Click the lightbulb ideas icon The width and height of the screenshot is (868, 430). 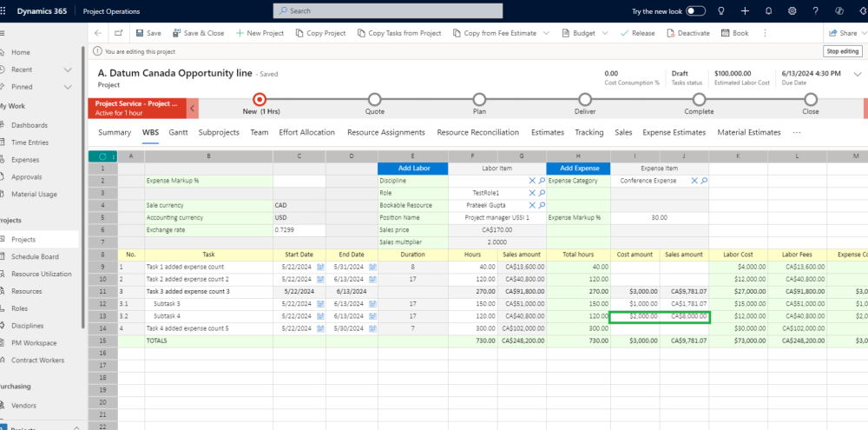721,11
